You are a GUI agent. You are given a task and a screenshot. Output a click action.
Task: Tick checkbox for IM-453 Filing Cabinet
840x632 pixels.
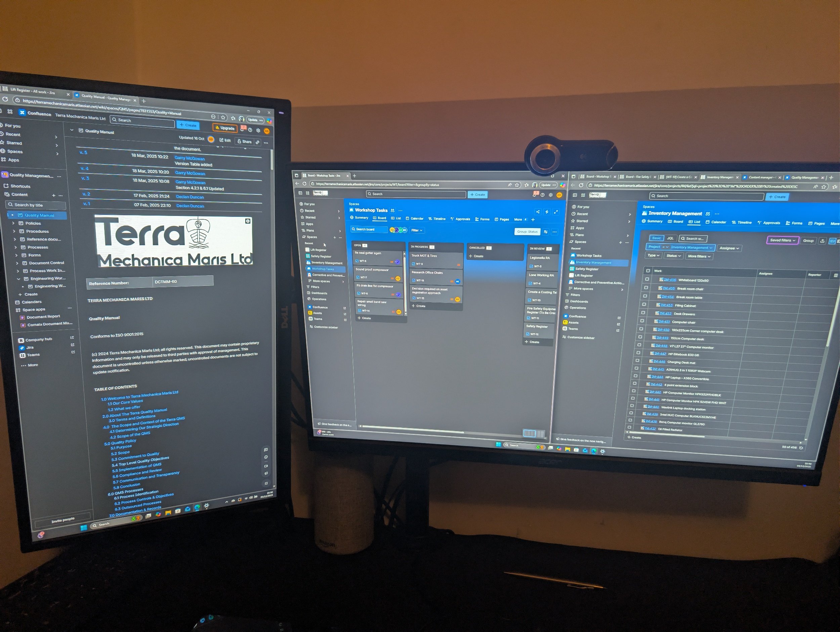click(x=644, y=305)
